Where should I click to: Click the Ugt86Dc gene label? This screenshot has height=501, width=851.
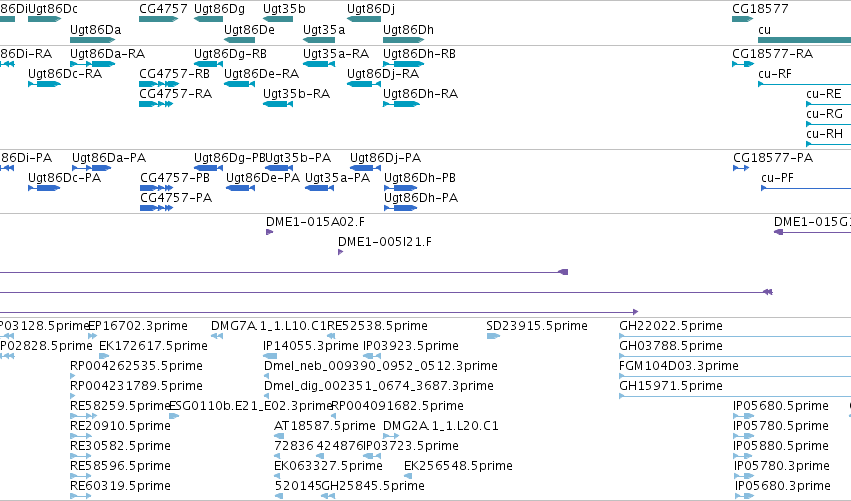tap(53, 9)
